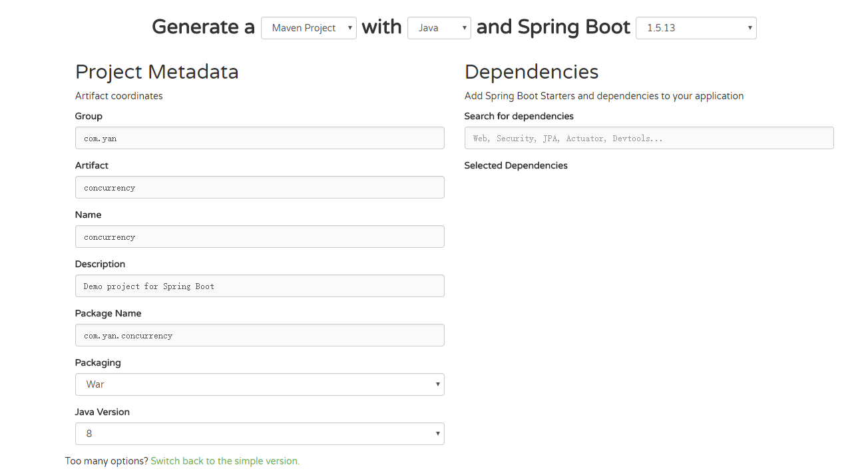The height and width of the screenshot is (473, 868).
Task: Switch back to the simple version link
Action: point(225,461)
